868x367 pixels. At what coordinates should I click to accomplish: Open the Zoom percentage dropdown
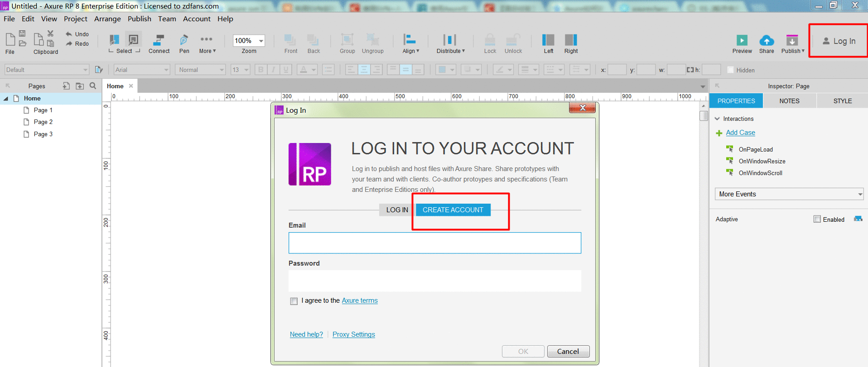click(261, 41)
